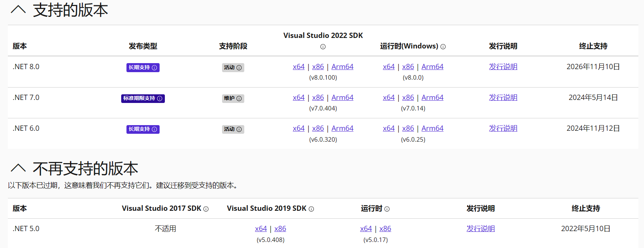The height and width of the screenshot is (248, 644).
Task: Open .NET 7.0 发行说明 link
Action: click(x=503, y=97)
